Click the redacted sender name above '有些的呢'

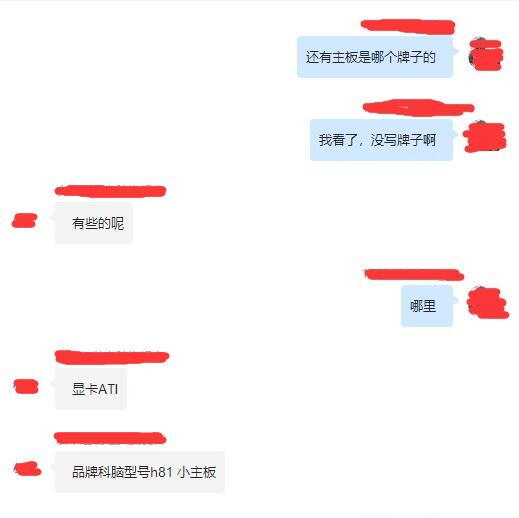tap(110, 191)
